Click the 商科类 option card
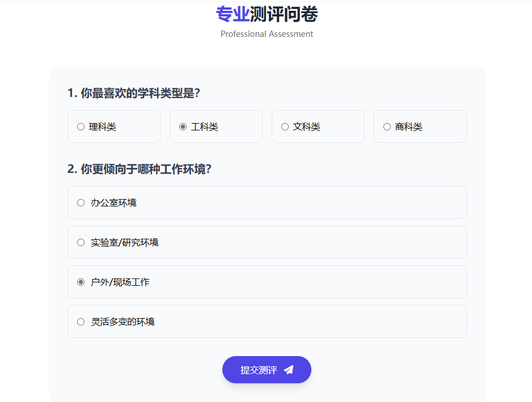The height and width of the screenshot is (402, 532). 420,126
